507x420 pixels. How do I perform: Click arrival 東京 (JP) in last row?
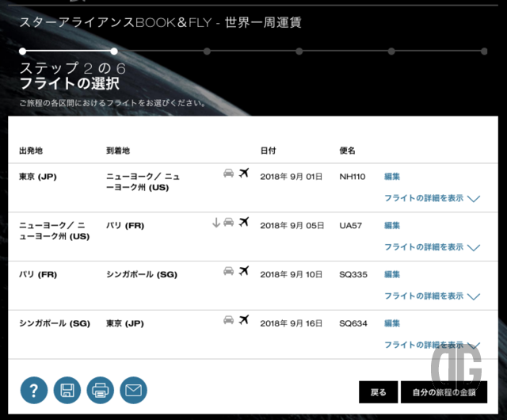click(x=125, y=323)
